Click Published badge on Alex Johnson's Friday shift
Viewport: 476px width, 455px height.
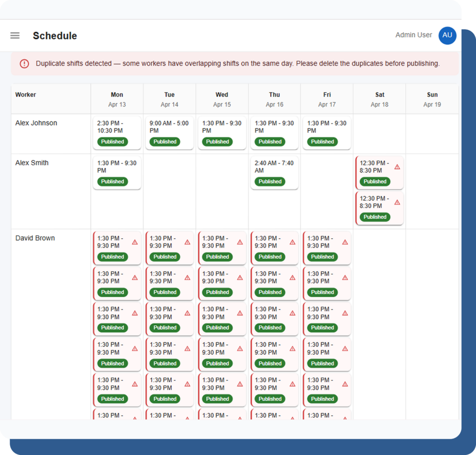point(323,142)
